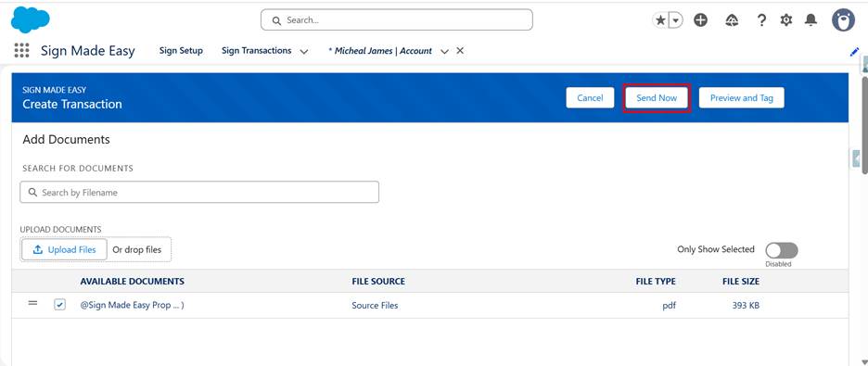Viewport: 868px width, 366px height.
Task: Expand the favorites list dropdown arrow
Action: tap(676, 20)
